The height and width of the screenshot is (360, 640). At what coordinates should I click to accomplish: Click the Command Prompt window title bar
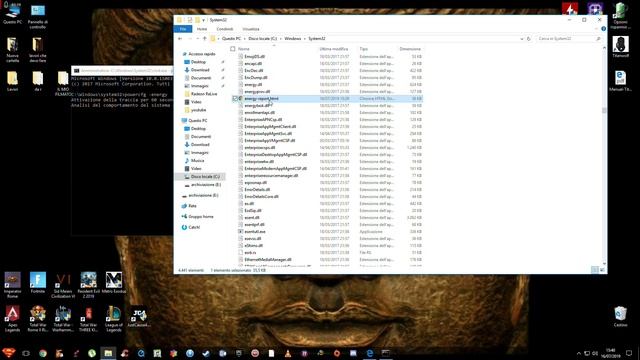[122, 70]
